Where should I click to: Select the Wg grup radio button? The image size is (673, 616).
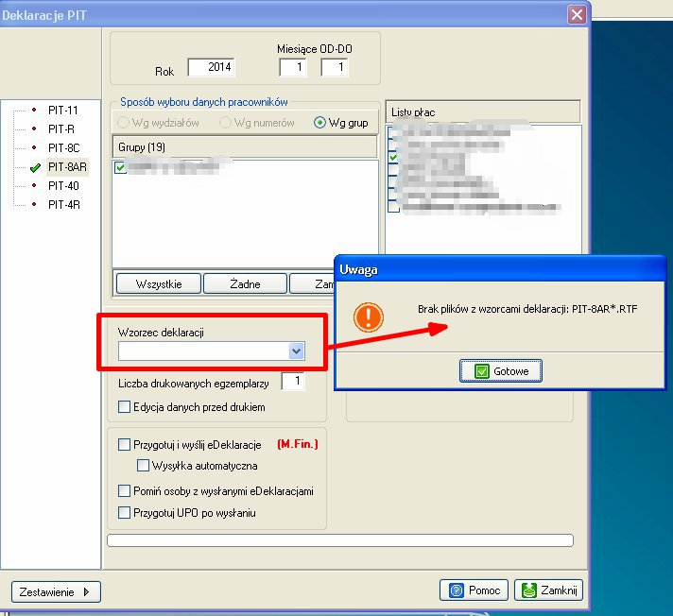(319, 123)
